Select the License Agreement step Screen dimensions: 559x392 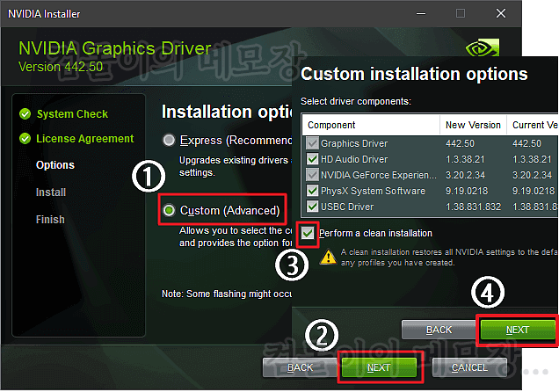[x=85, y=138]
